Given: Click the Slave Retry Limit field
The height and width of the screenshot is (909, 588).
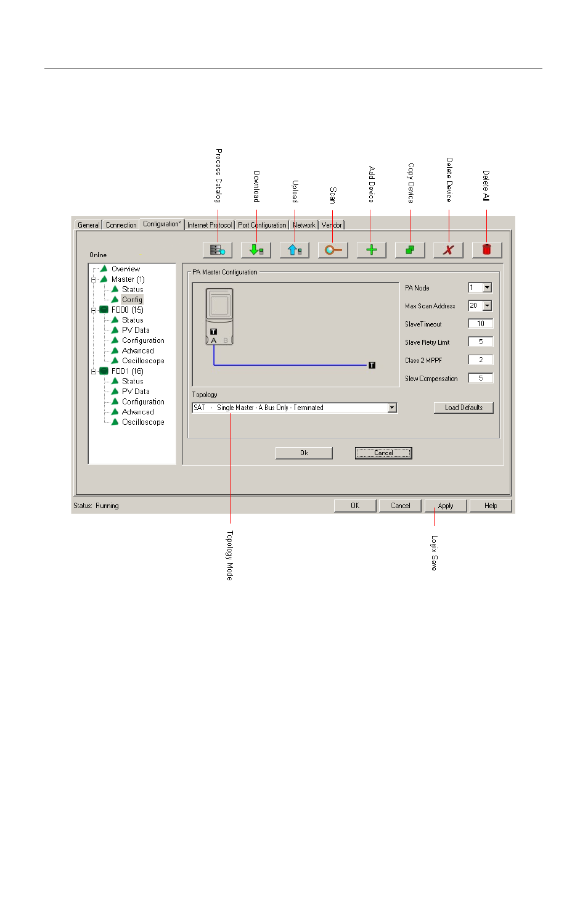Looking at the screenshot, I should pyautogui.click(x=481, y=342).
